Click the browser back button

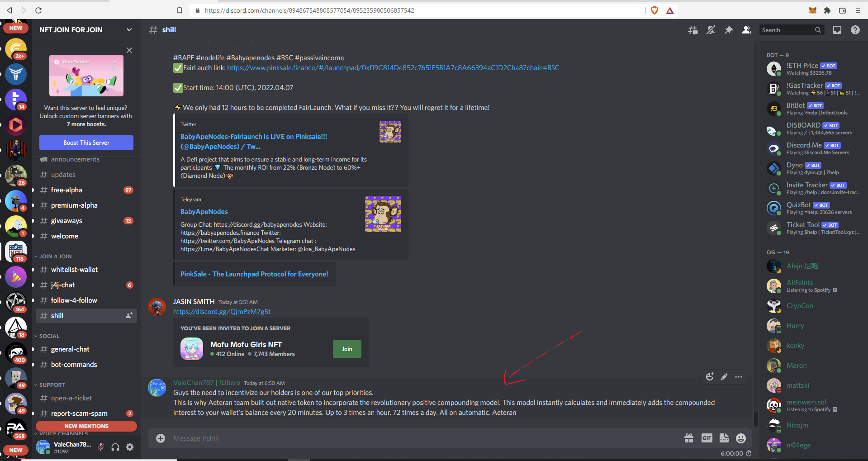point(9,10)
